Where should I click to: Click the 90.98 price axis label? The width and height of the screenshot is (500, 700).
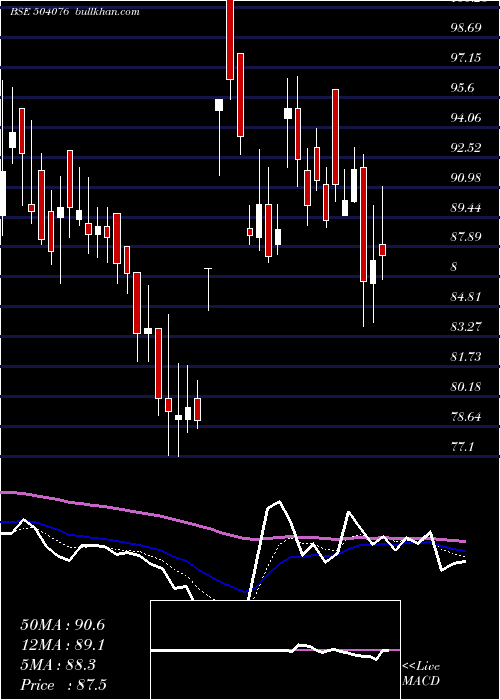(466, 178)
